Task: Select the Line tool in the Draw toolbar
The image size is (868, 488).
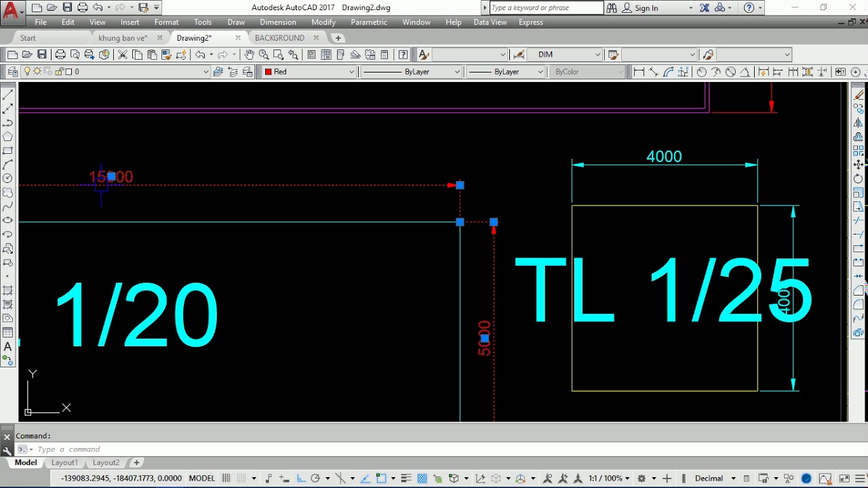Action: tap(8, 95)
